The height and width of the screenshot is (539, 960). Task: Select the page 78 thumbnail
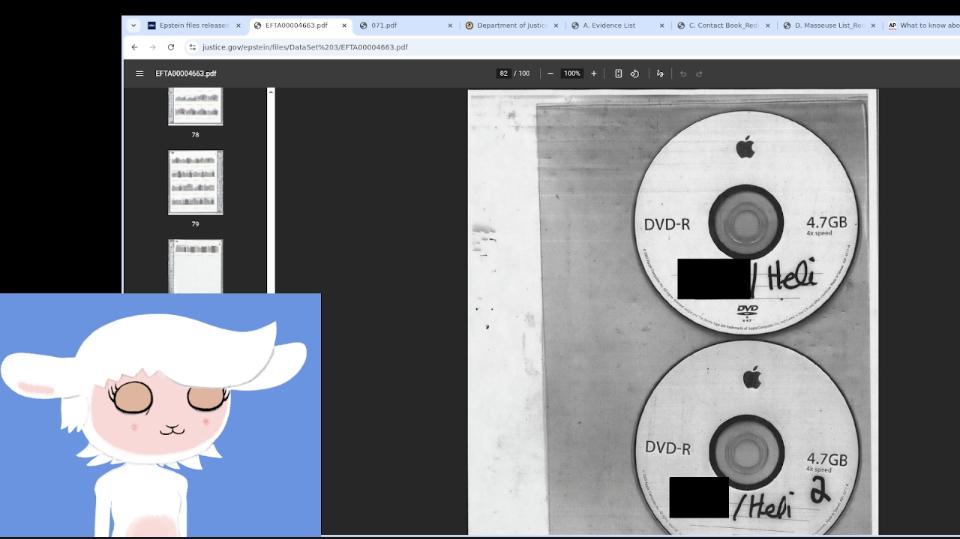coord(195,106)
